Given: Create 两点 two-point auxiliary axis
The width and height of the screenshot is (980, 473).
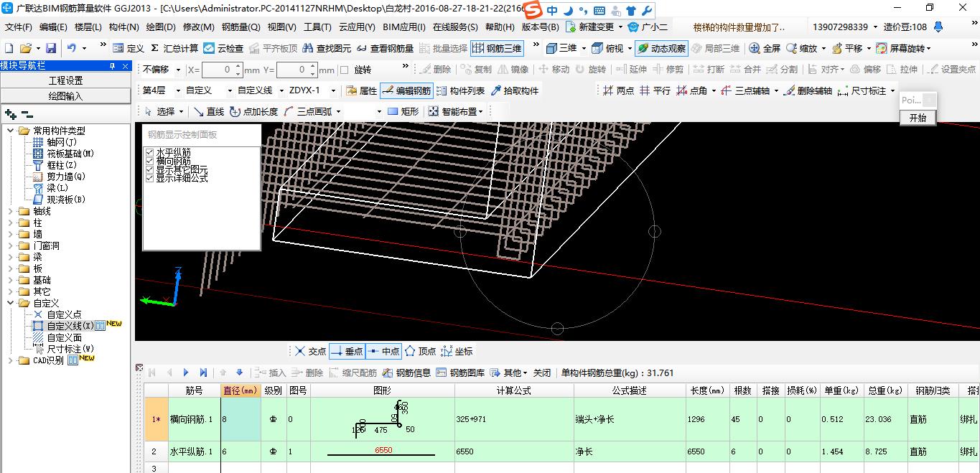Looking at the screenshot, I should [619, 90].
